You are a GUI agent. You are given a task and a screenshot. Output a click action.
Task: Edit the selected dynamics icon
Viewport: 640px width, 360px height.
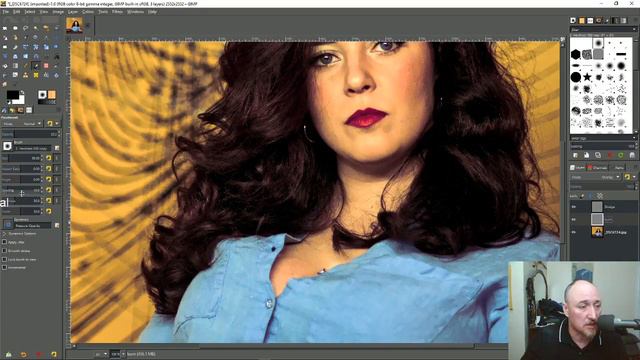tap(57, 225)
